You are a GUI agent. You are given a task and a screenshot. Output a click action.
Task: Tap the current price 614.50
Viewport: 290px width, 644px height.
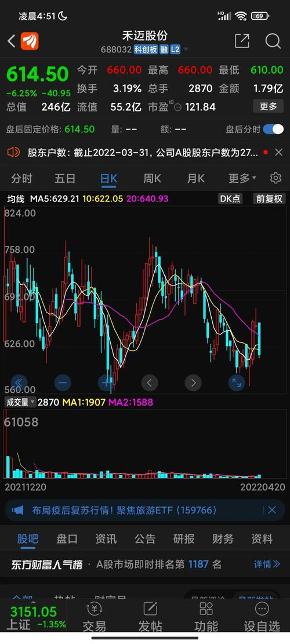point(37,74)
